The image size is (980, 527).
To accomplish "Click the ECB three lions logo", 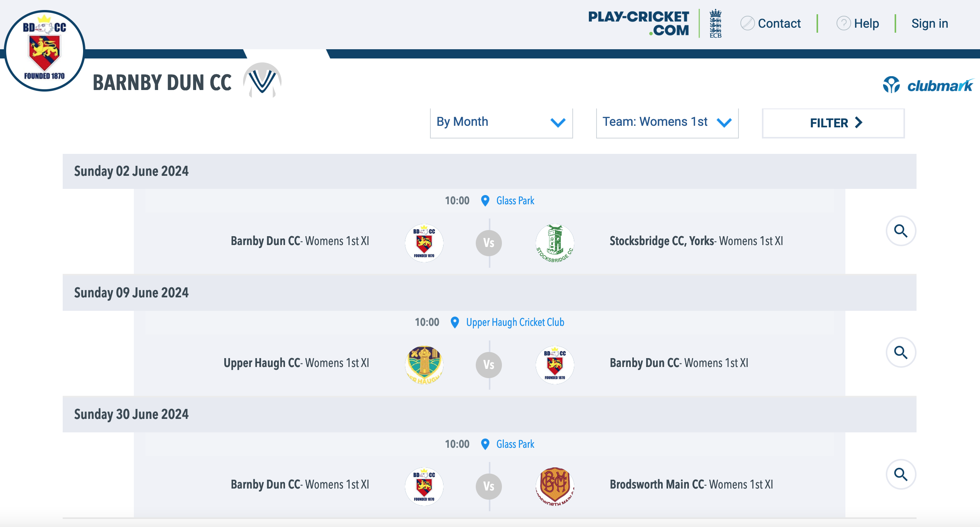I will point(715,23).
